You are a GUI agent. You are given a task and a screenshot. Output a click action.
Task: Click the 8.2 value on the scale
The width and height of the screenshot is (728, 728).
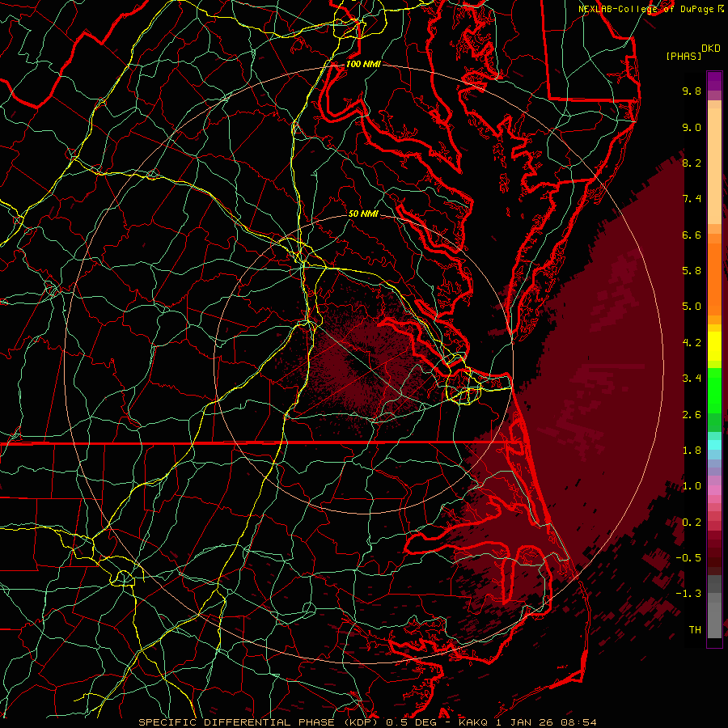click(692, 163)
